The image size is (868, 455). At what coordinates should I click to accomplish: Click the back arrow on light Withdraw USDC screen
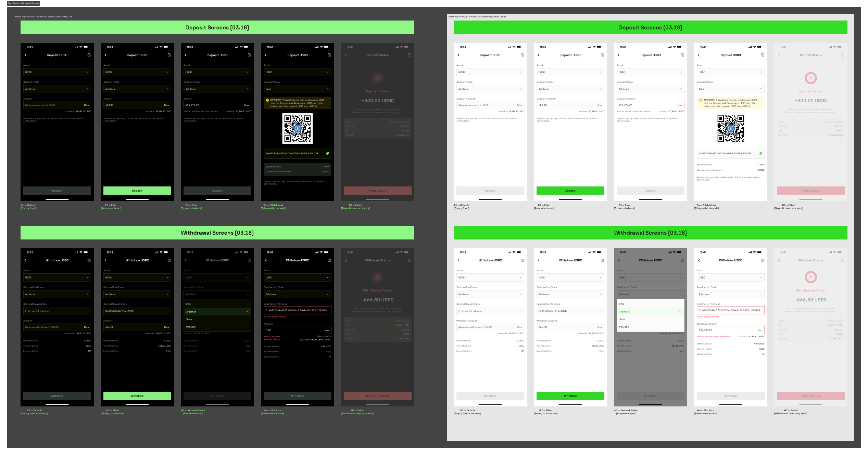tap(459, 260)
